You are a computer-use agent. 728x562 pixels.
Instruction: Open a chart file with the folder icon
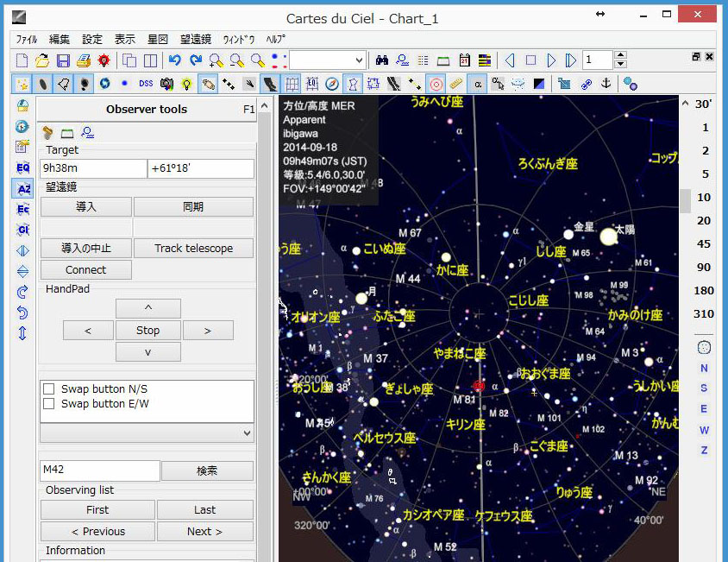click(42, 60)
